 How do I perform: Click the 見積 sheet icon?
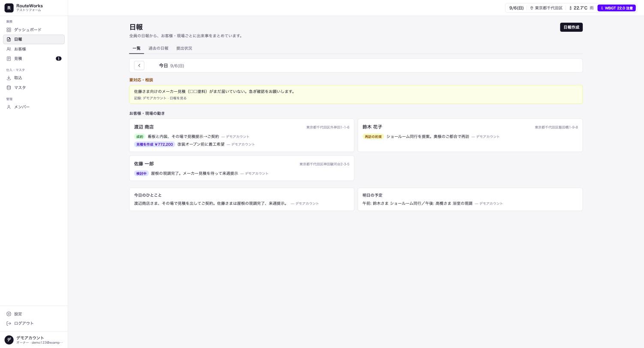click(9, 59)
